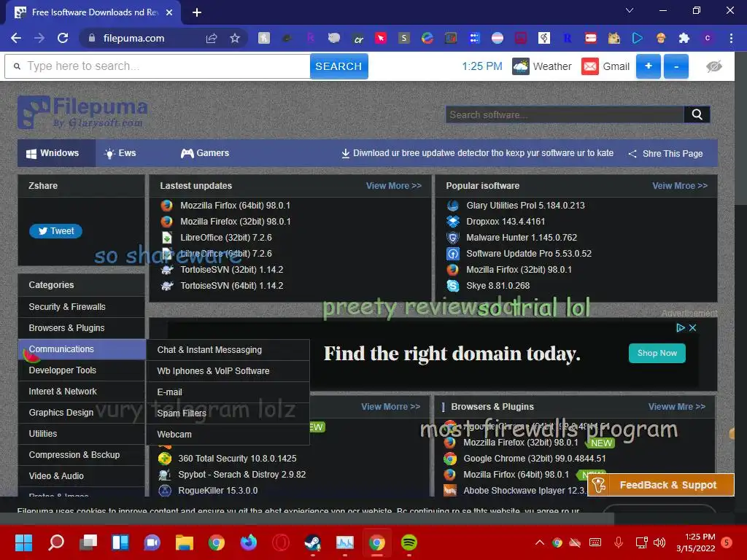Choose Webcam submenu item

click(x=228, y=435)
